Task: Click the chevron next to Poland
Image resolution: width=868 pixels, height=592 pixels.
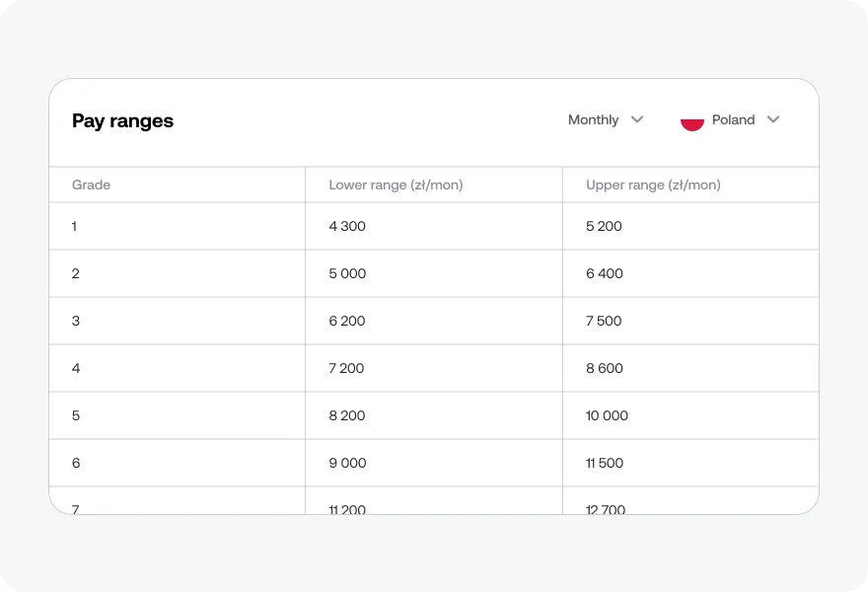Action: (773, 119)
